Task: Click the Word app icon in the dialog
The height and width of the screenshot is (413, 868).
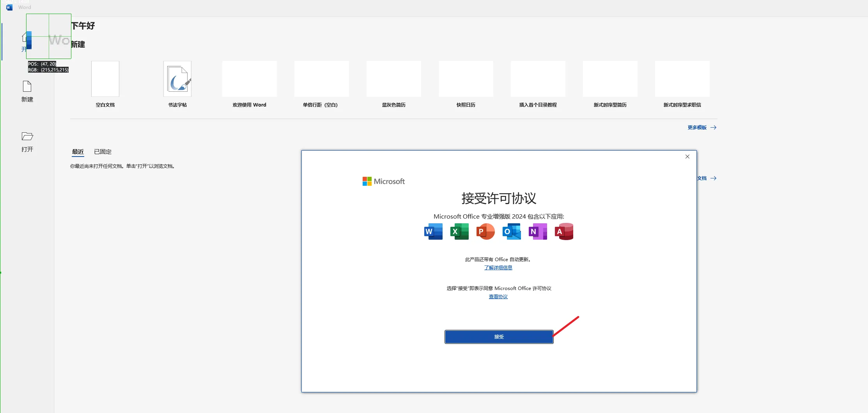Action: click(x=433, y=231)
